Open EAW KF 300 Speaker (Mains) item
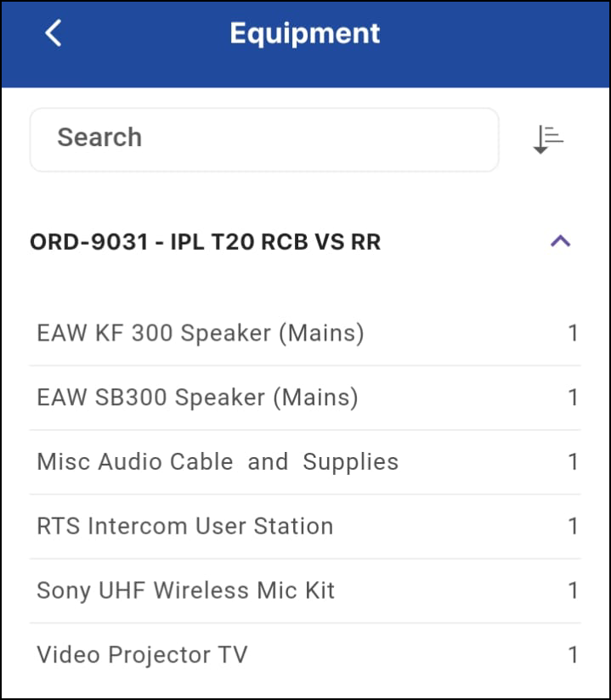611x700 pixels. click(201, 333)
